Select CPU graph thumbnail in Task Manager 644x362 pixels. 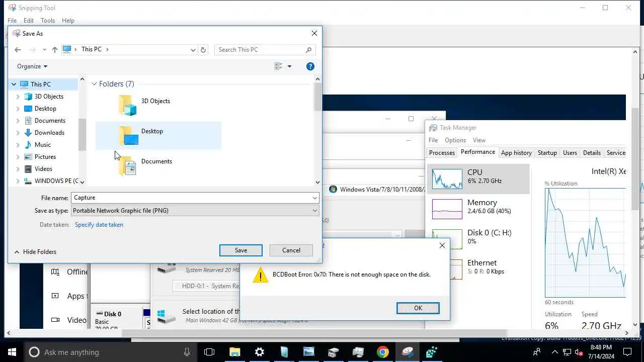pyautogui.click(x=447, y=179)
